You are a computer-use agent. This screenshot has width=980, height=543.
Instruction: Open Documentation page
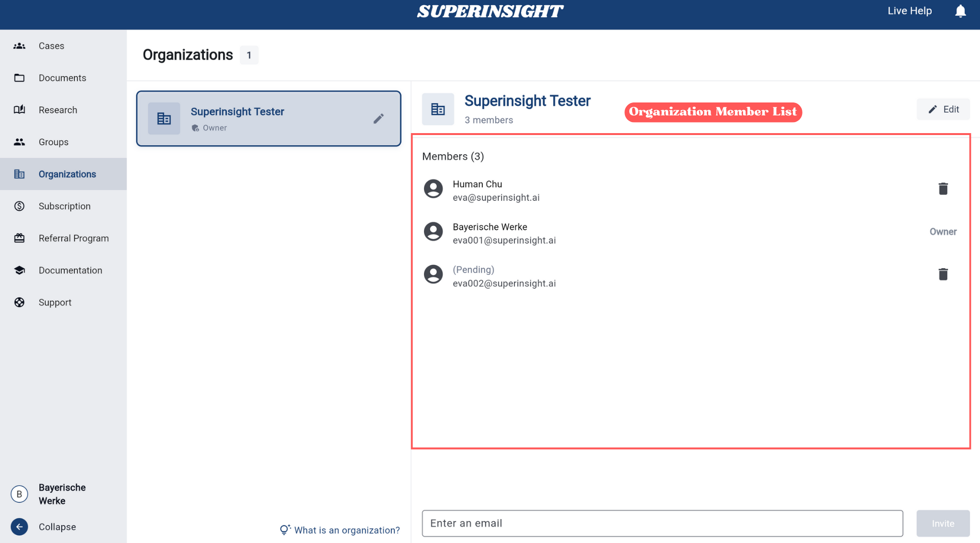(63, 271)
